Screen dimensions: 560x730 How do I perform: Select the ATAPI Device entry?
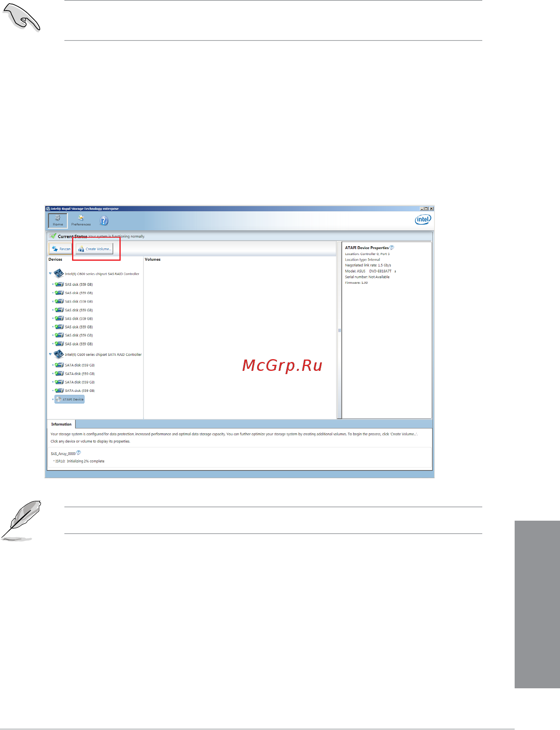[69, 399]
